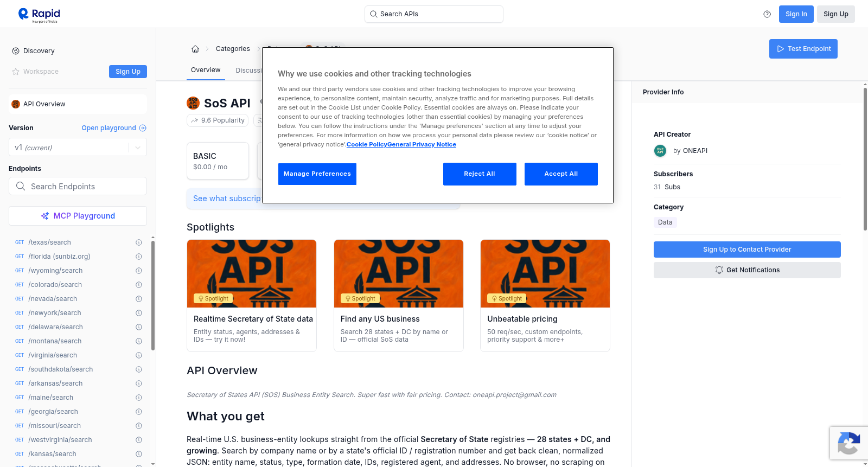Click the Data category tag
868x467 pixels.
[x=665, y=222]
